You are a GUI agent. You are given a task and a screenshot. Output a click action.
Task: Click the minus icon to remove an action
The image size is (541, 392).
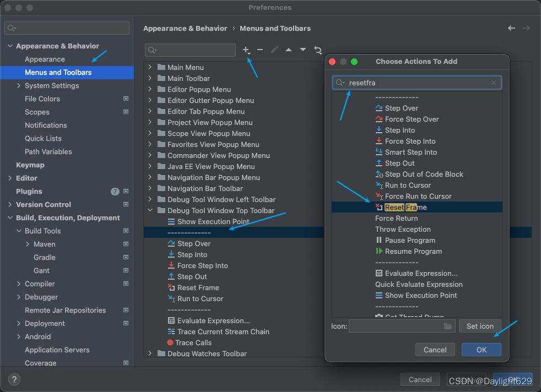pyautogui.click(x=260, y=50)
